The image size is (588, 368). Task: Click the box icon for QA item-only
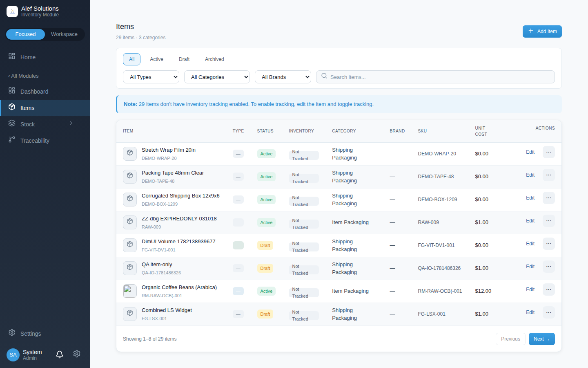tap(130, 268)
